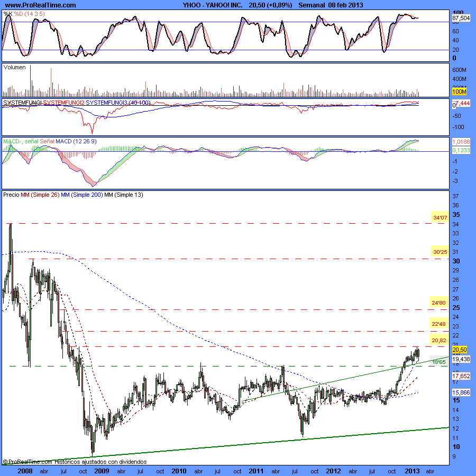Image resolution: width=476 pixels, height=476 pixels.
Task: Click the 34'07 resistance level label
Action: tap(440, 218)
